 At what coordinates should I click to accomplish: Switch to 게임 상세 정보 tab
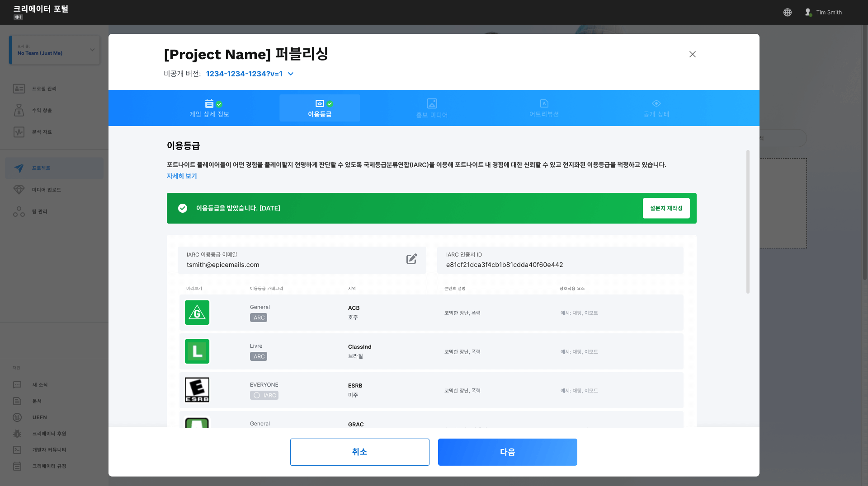[x=209, y=108]
